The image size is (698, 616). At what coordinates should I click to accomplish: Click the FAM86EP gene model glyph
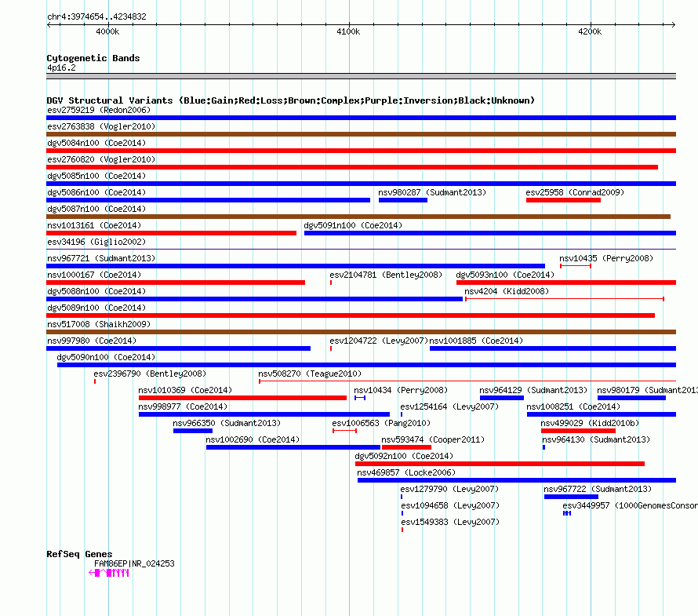108,573
